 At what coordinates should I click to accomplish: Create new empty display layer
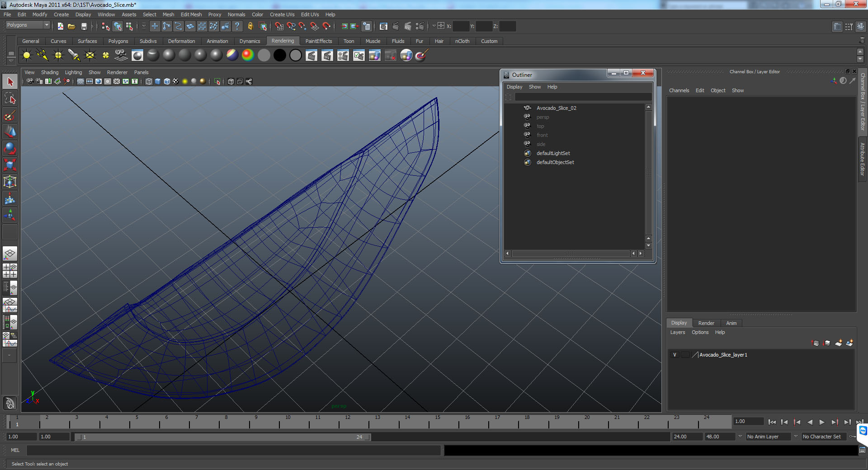point(838,343)
